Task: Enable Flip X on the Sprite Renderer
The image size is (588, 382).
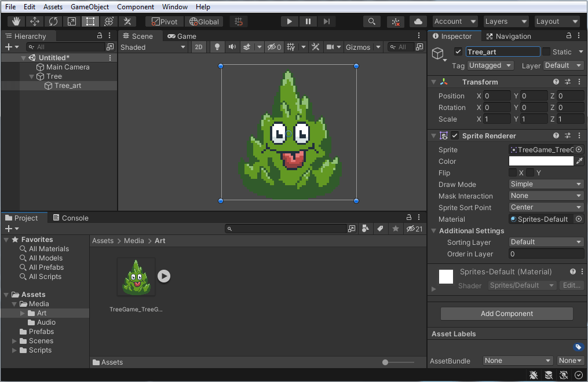Action: (512, 172)
